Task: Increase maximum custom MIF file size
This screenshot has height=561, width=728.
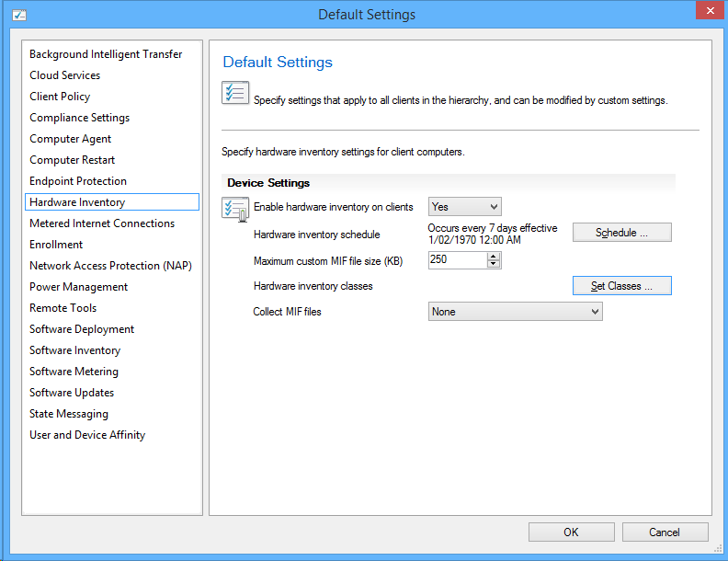Action: pyautogui.click(x=494, y=256)
